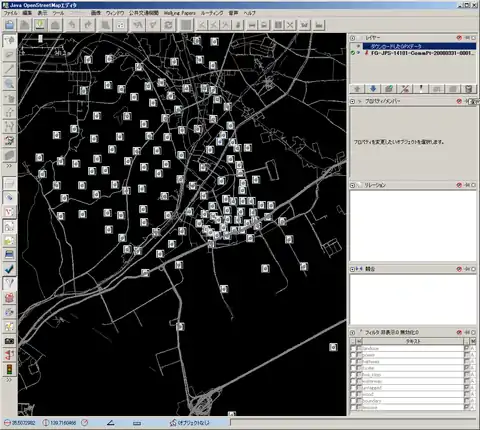
Task: Open the ファイル menu
Action: [x=10, y=13]
